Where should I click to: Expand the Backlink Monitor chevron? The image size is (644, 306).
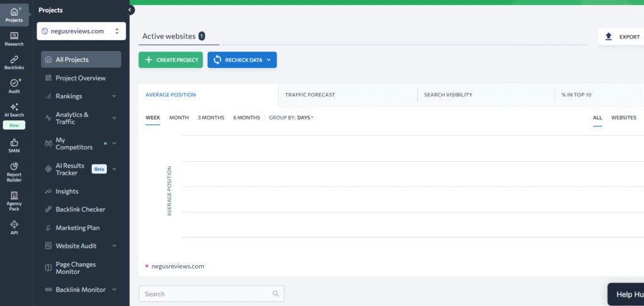tap(114, 290)
